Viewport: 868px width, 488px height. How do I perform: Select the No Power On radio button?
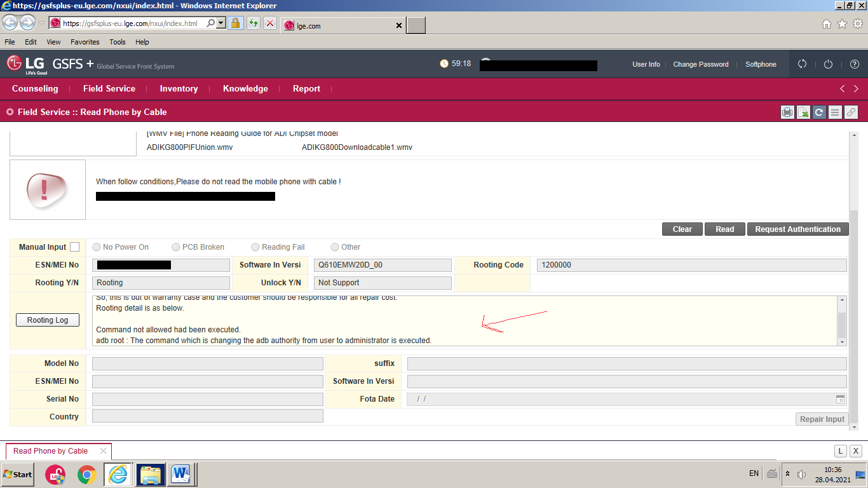point(97,247)
